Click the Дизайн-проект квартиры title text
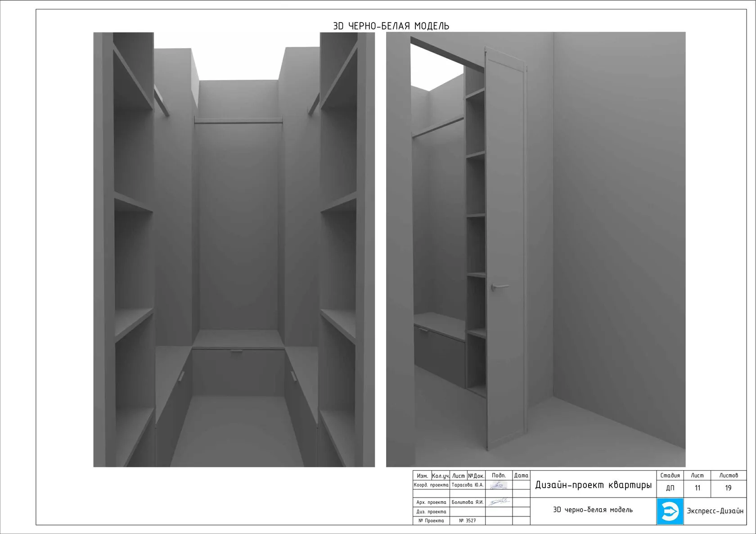 point(593,485)
